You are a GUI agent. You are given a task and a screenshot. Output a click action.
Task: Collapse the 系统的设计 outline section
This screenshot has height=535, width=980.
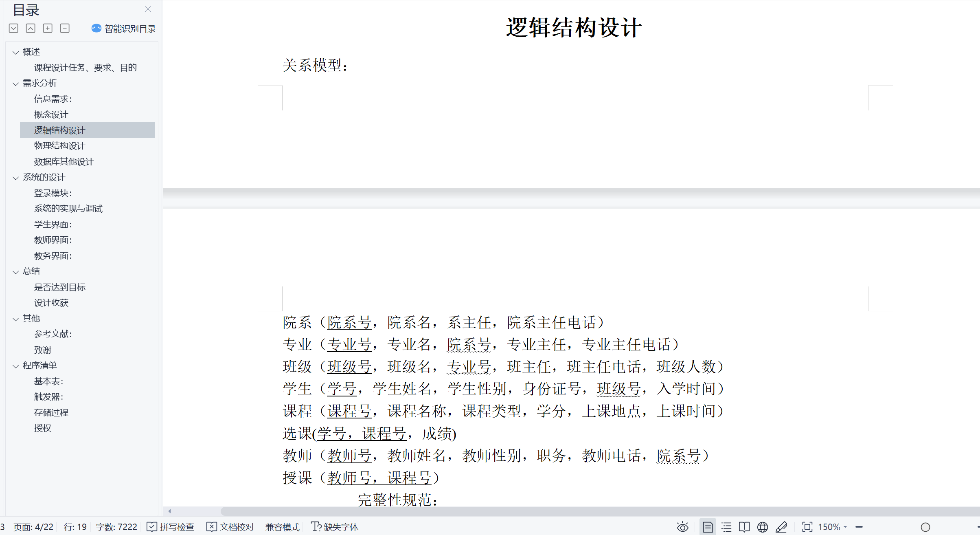pos(15,178)
